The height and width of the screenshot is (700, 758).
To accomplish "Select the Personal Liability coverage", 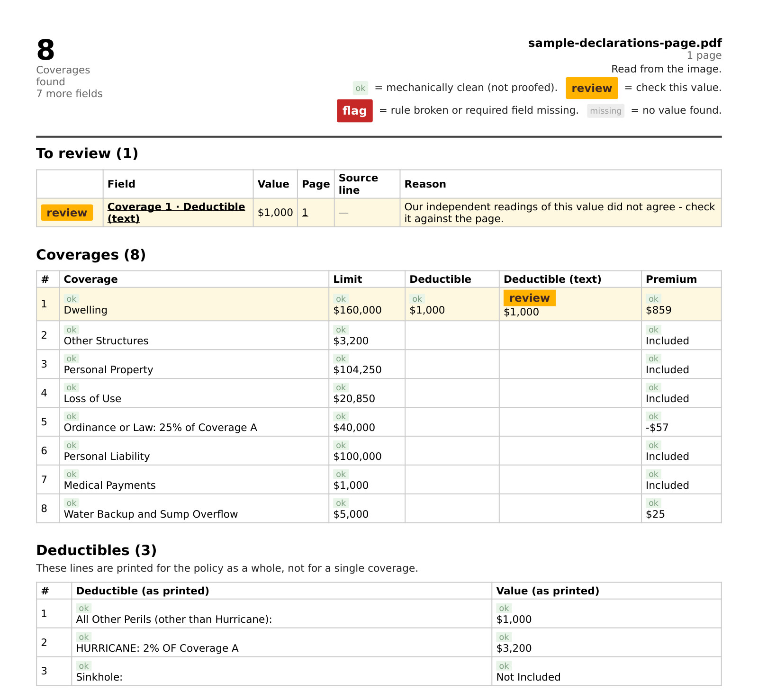I will pyautogui.click(x=107, y=457).
